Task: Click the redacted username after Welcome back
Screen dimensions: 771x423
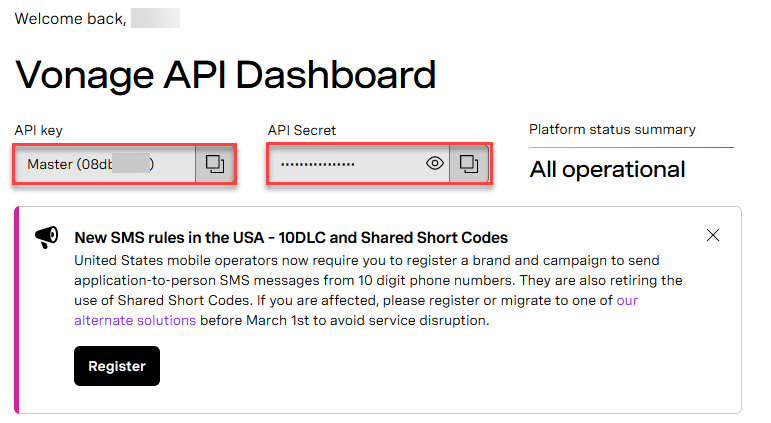Action: click(x=155, y=18)
